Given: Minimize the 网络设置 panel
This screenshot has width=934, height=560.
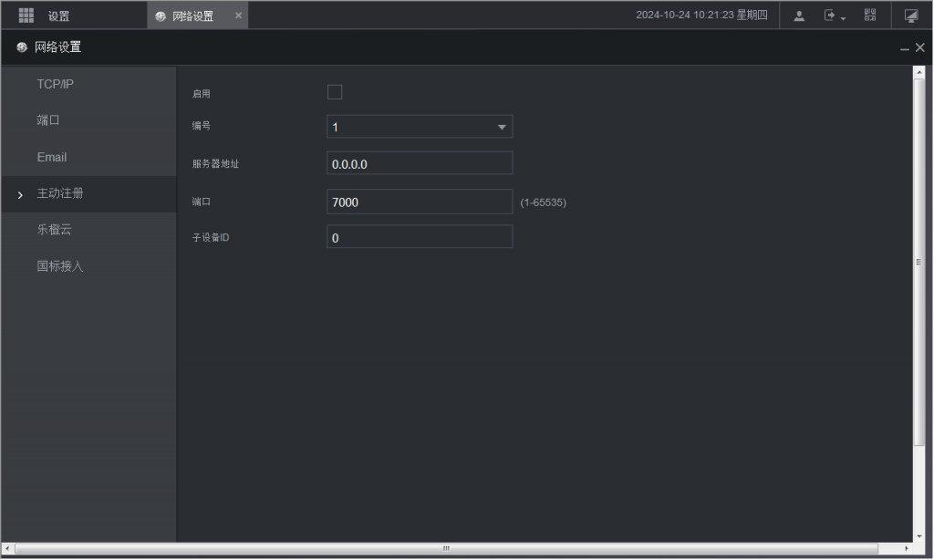Looking at the screenshot, I should pos(904,48).
